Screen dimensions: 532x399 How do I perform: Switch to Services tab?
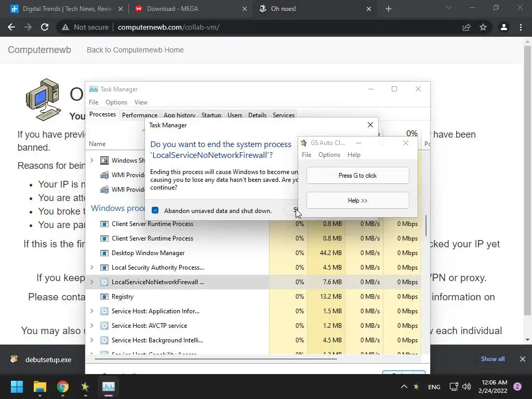tap(283, 115)
